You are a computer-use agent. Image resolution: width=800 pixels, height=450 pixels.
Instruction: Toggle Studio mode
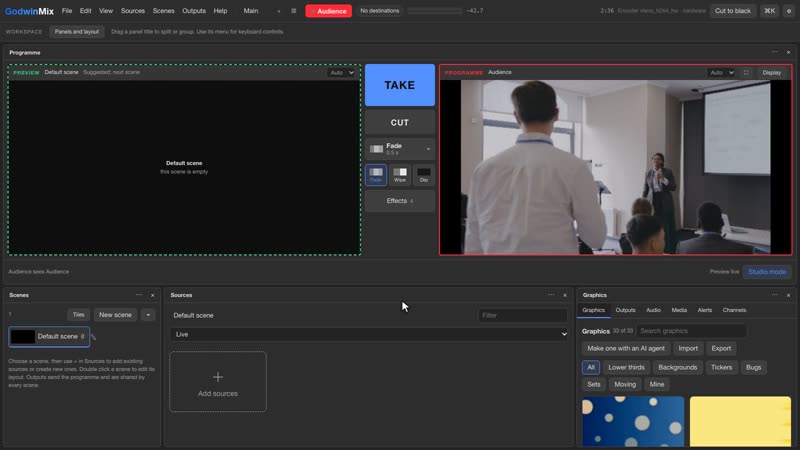click(x=767, y=272)
